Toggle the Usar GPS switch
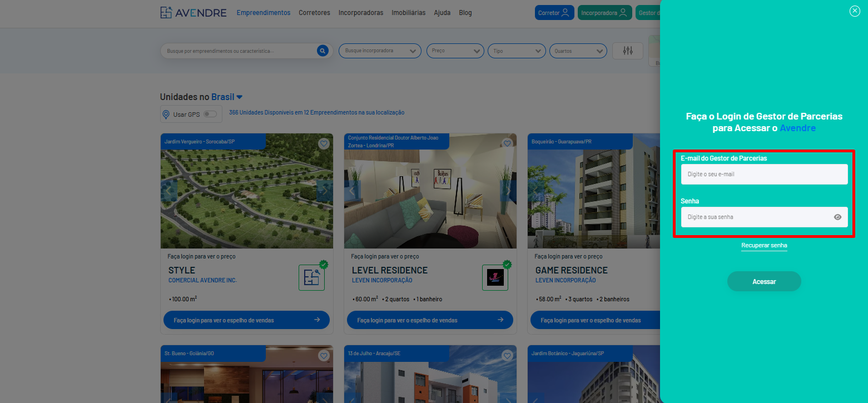The height and width of the screenshot is (403, 868). pos(210,114)
